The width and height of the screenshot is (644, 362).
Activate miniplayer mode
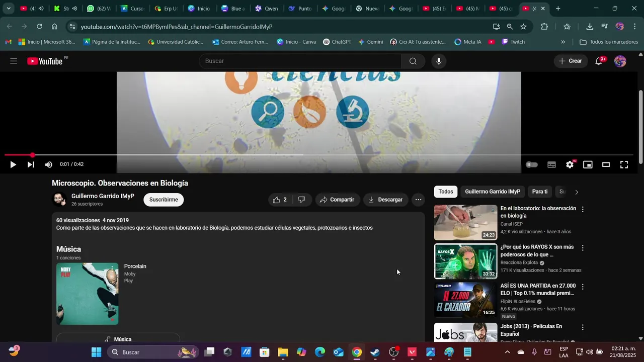tap(588, 164)
